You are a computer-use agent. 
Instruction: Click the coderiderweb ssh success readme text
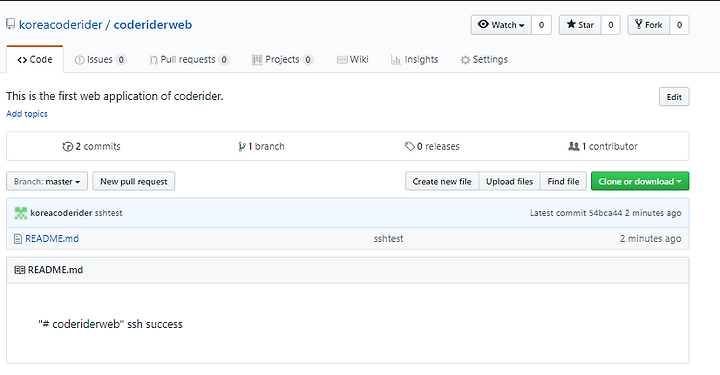point(110,324)
